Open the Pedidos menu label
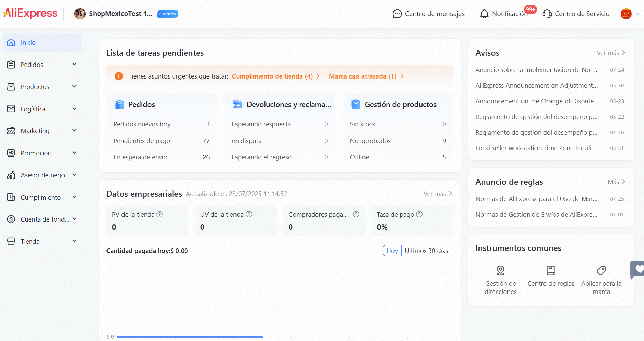 click(32, 65)
